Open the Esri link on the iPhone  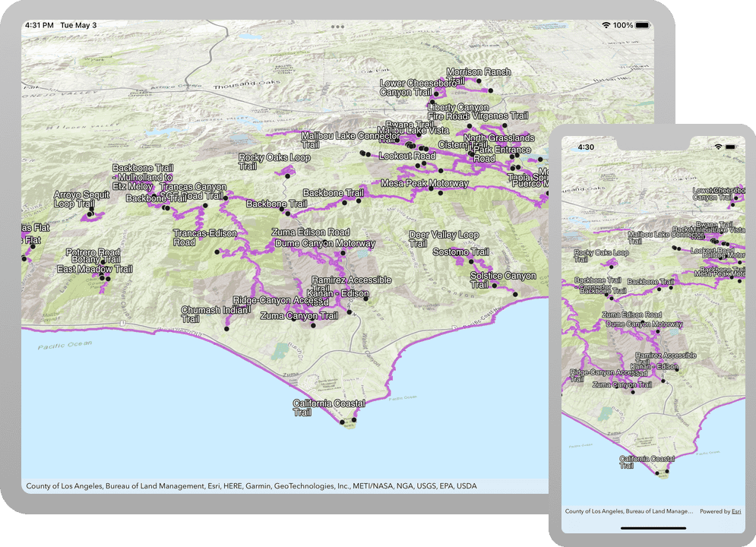(735, 511)
